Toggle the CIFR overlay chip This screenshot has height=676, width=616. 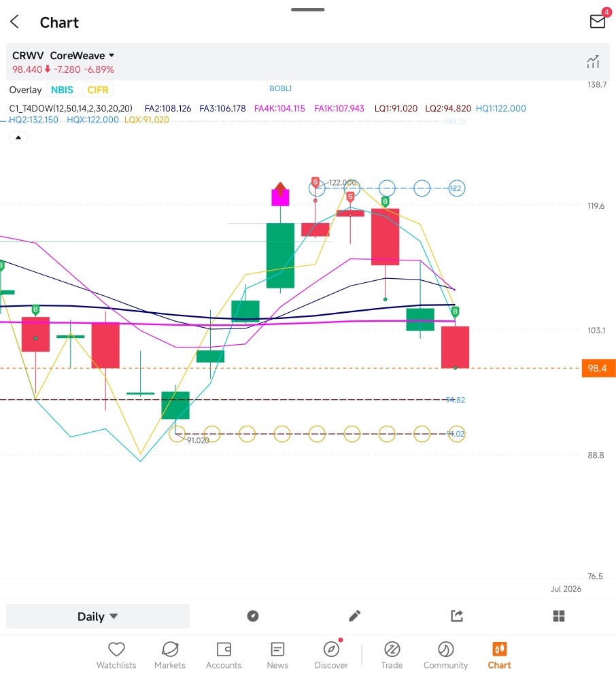98,90
